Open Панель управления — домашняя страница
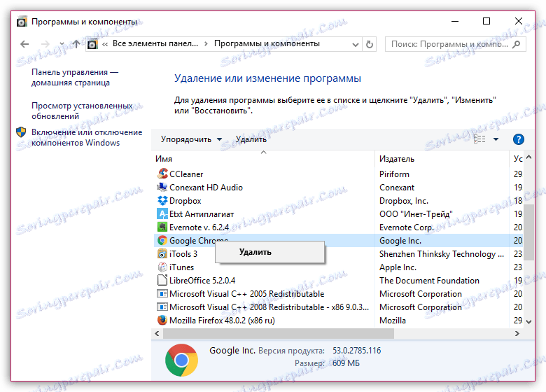The height and width of the screenshot is (392, 546). [75, 77]
